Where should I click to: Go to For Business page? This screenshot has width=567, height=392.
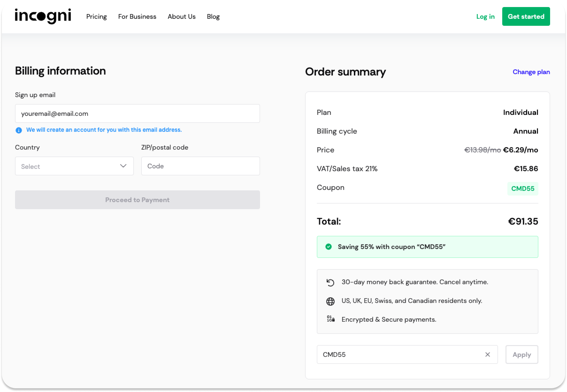pos(137,16)
